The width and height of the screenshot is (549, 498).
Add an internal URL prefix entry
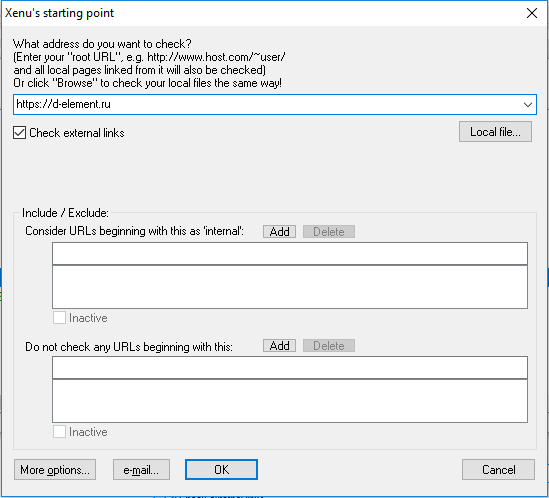pos(279,231)
